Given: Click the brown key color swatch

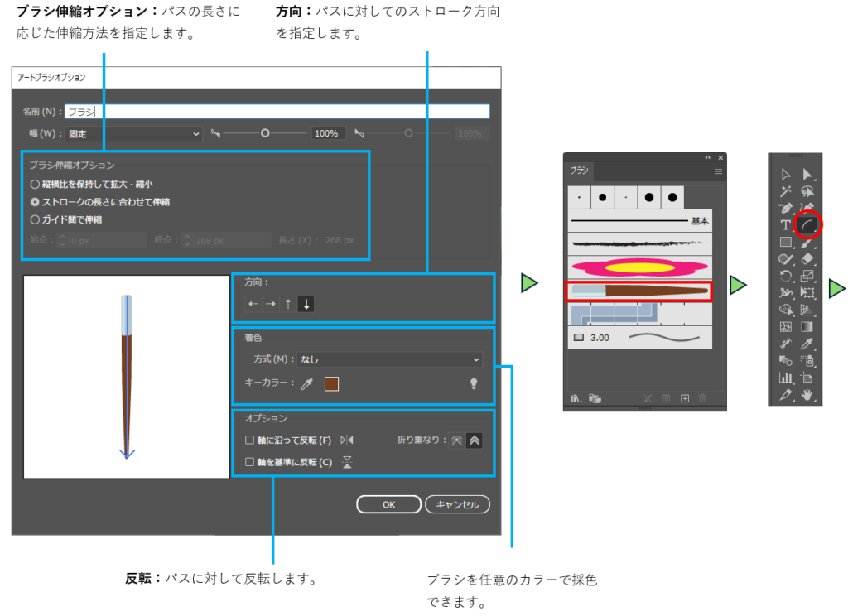Looking at the screenshot, I should pos(331,384).
